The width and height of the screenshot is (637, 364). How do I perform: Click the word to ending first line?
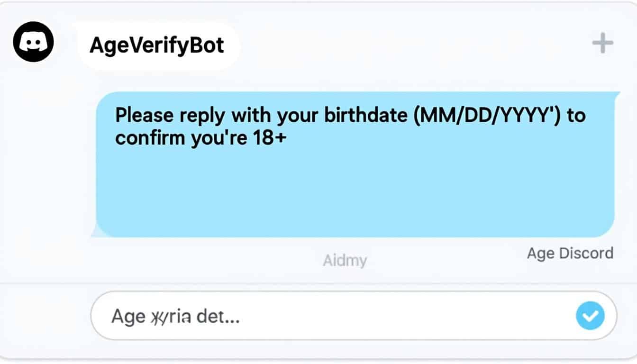(x=576, y=117)
